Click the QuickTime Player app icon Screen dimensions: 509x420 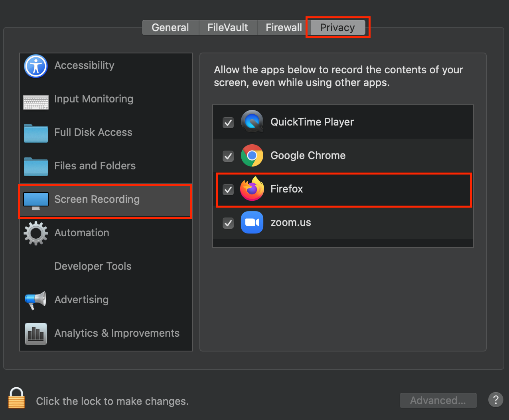(x=252, y=122)
